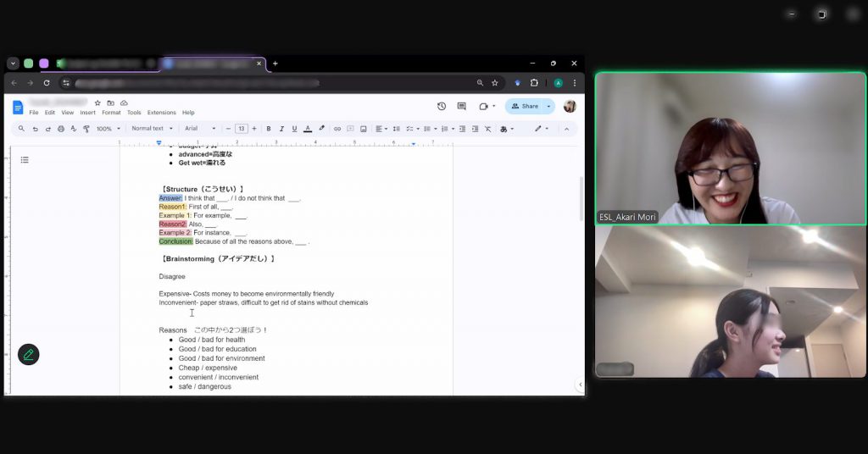
Task: Expand the Normal text style dropdown
Action: pos(152,129)
